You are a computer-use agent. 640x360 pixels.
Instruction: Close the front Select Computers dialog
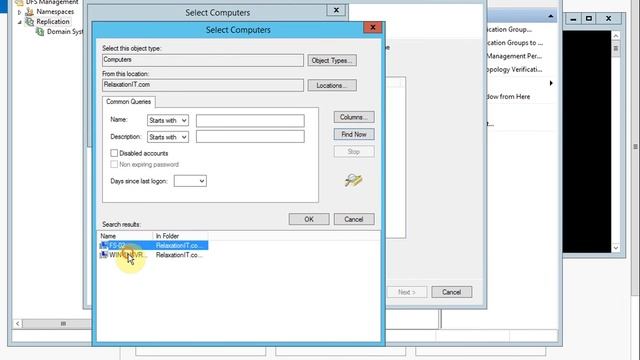pos(372,27)
